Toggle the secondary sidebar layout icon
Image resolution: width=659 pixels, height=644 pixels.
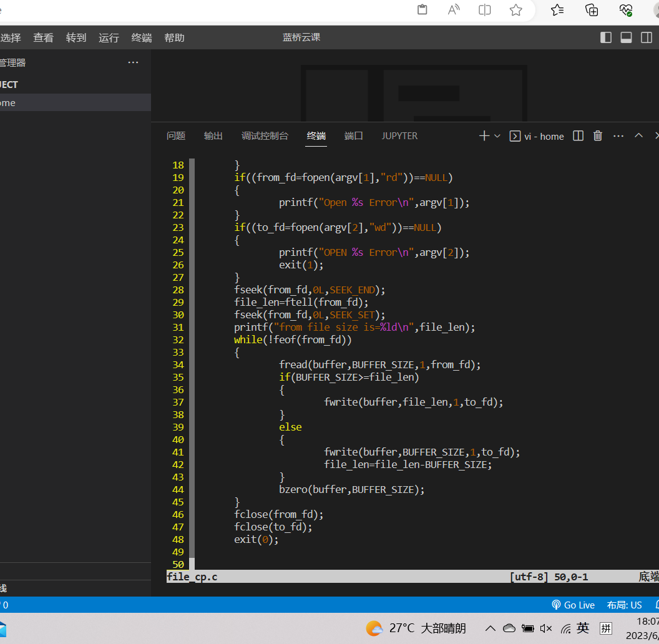(x=647, y=37)
